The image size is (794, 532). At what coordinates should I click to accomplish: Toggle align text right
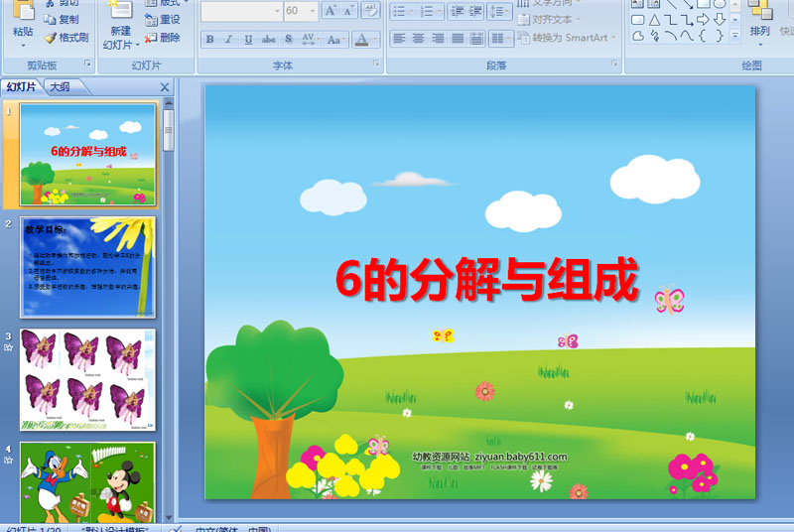point(438,39)
